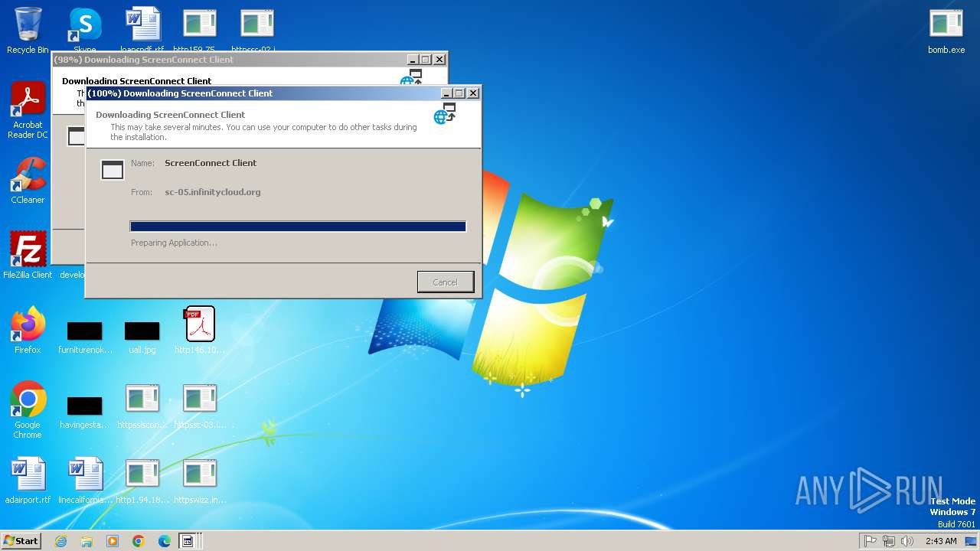
Task: Select the havingesta file icon
Action: (85, 412)
